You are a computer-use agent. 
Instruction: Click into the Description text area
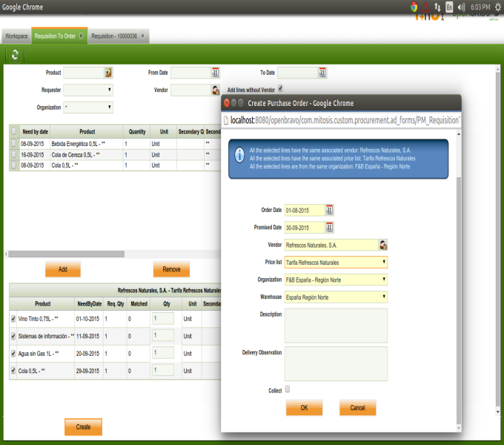(336, 326)
